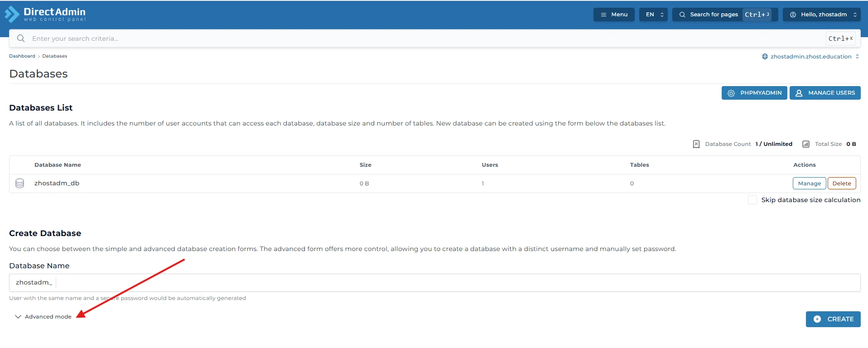Go to Dashboard breadcrumb

pyautogui.click(x=22, y=56)
